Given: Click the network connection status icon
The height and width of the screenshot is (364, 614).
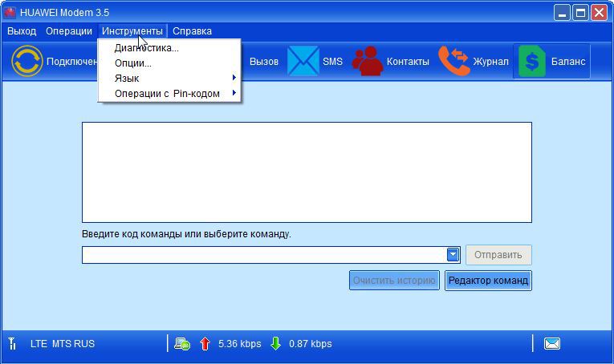Looking at the screenshot, I should pyautogui.click(x=182, y=344).
